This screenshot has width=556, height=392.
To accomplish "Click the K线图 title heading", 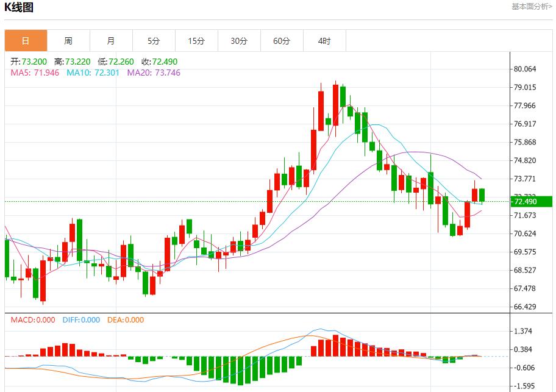I will pos(20,8).
